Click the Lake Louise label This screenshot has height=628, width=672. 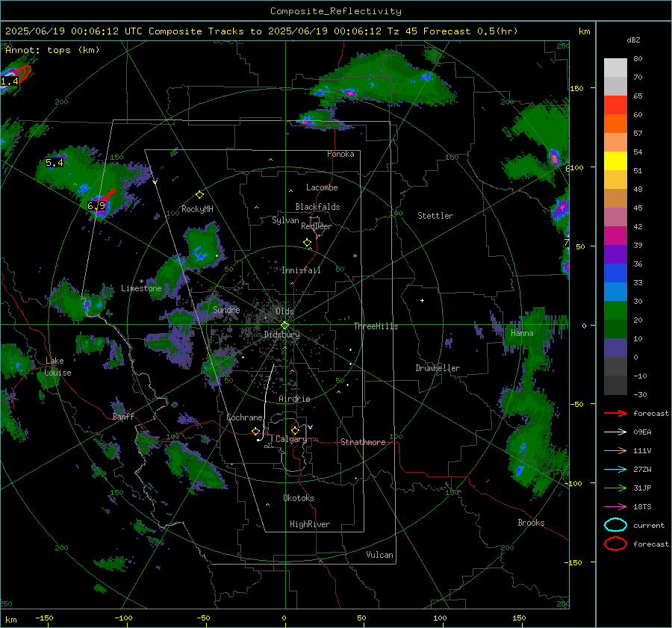coord(58,367)
